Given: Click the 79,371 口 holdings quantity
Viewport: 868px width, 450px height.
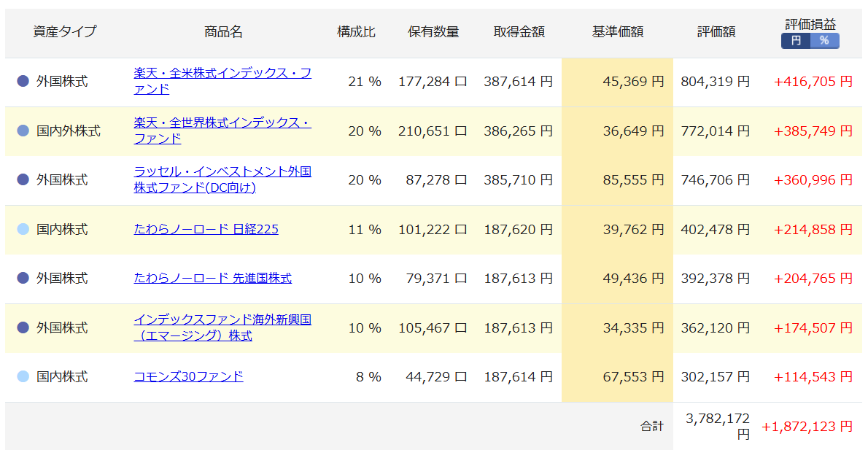Looking at the screenshot, I should pyautogui.click(x=436, y=278).
